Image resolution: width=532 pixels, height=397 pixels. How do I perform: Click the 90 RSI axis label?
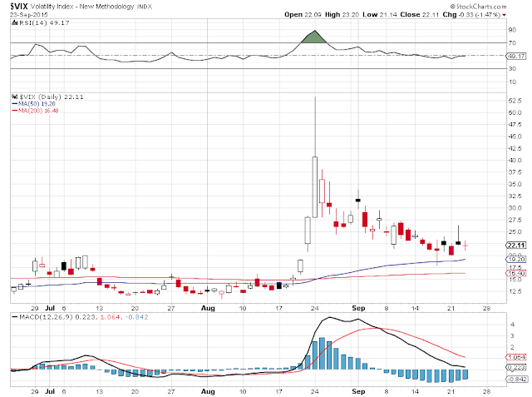click(x=512, y=30)
